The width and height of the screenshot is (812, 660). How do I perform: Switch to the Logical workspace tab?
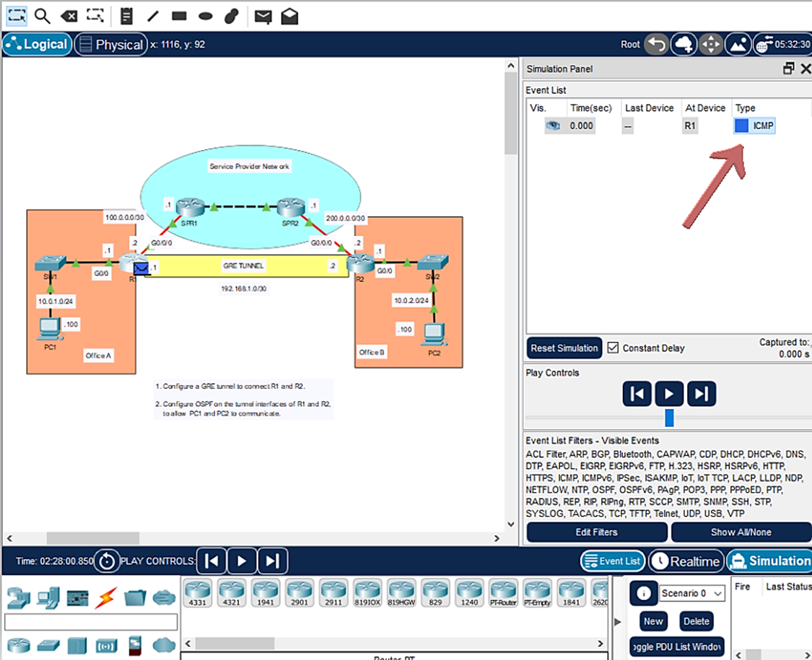pos(37,45)
